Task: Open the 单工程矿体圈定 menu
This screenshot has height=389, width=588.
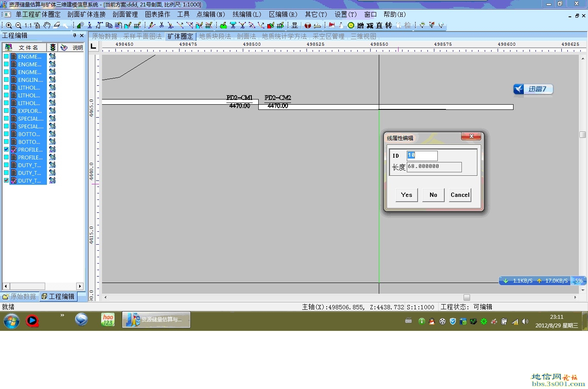Action: [x=38, y=14]
